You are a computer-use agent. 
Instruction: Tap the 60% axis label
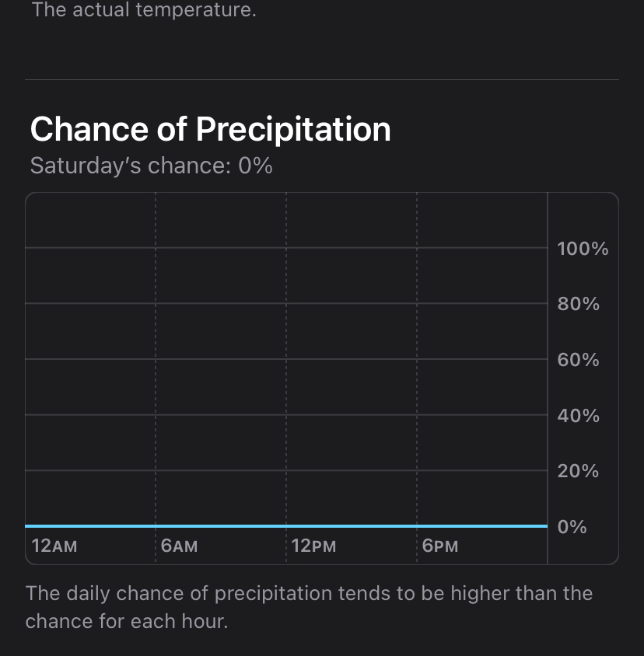point(578,360)
